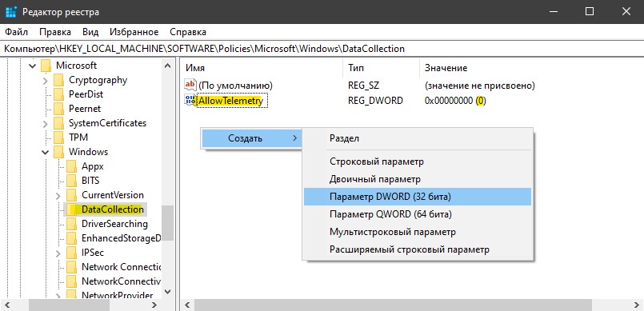
Task: Click the Cryptography folder icon
Action: (58, 80)
